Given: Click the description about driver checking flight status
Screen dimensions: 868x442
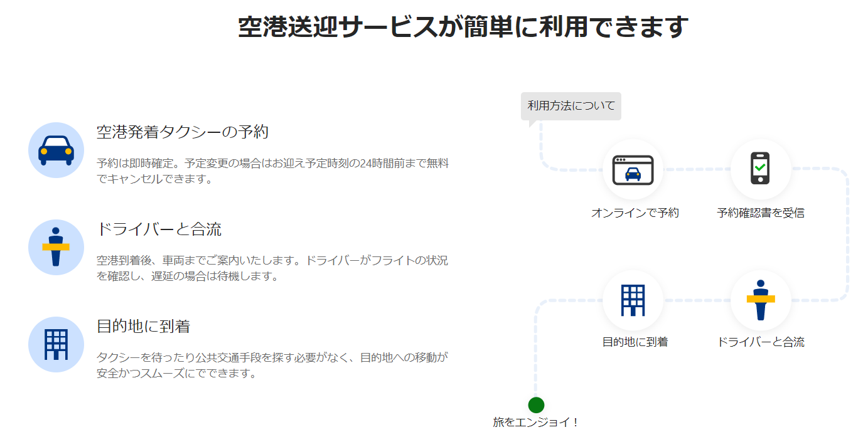Looking at the screenshot, I should point(272,268).
